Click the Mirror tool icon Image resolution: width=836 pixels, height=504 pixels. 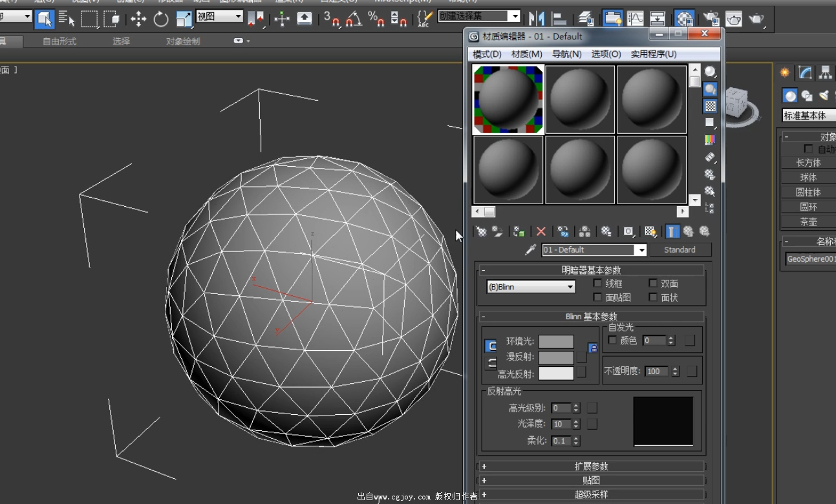click(537, 19)
